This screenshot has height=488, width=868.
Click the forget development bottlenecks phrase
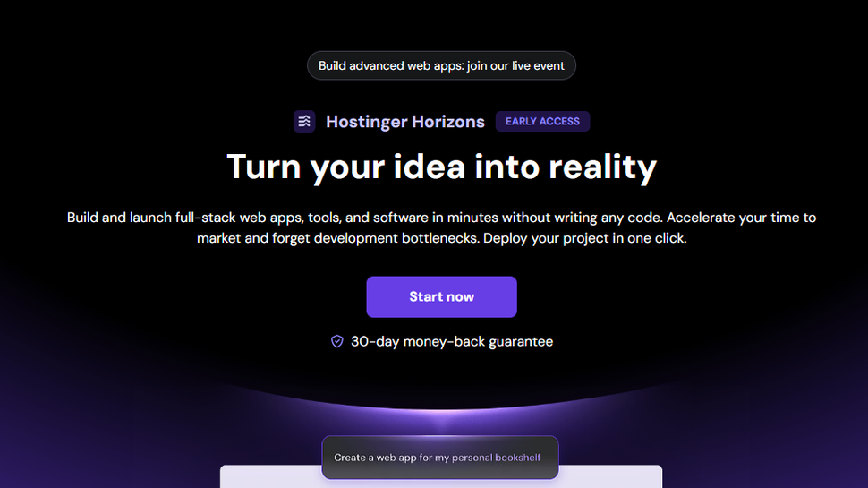point(376,238)
